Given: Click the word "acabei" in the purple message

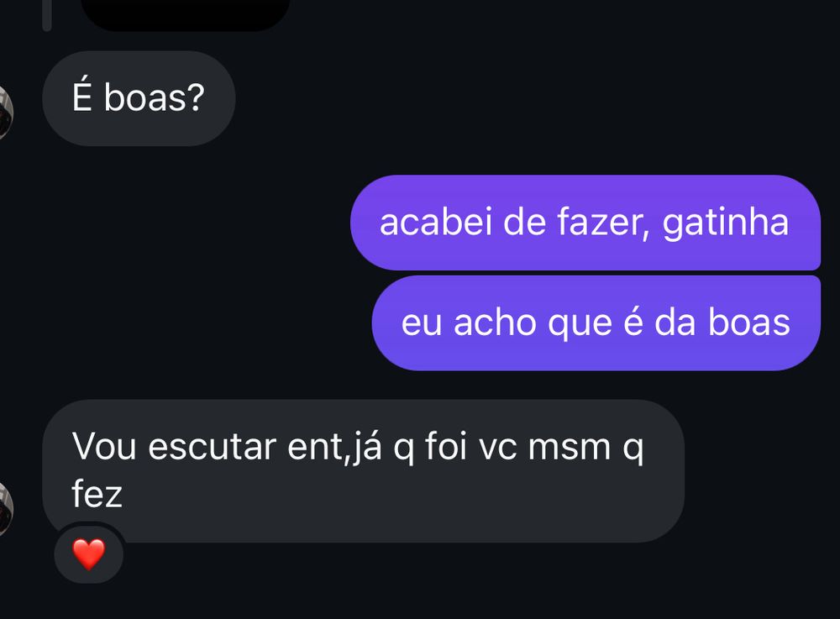Looking at the screenshot, I should [435, 223].
